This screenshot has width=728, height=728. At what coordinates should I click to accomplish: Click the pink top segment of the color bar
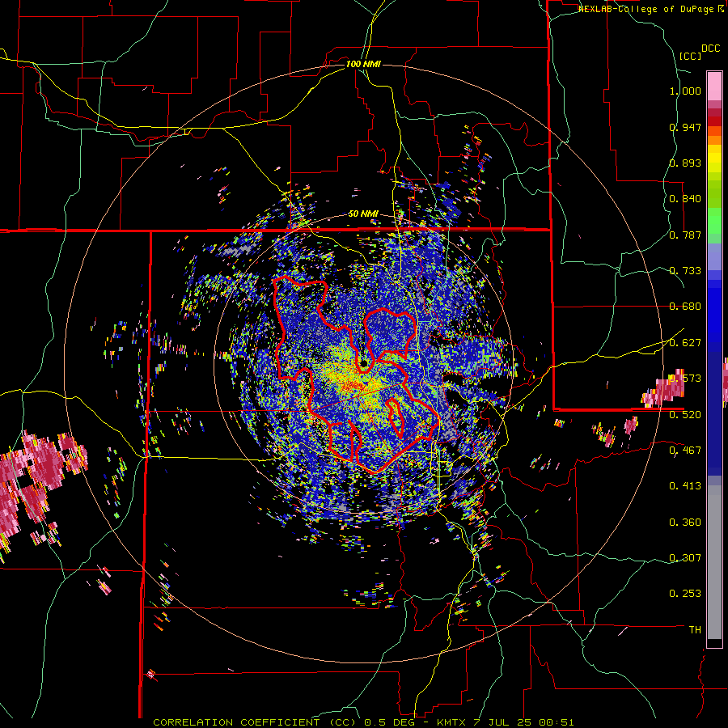[x=714, y=86]
